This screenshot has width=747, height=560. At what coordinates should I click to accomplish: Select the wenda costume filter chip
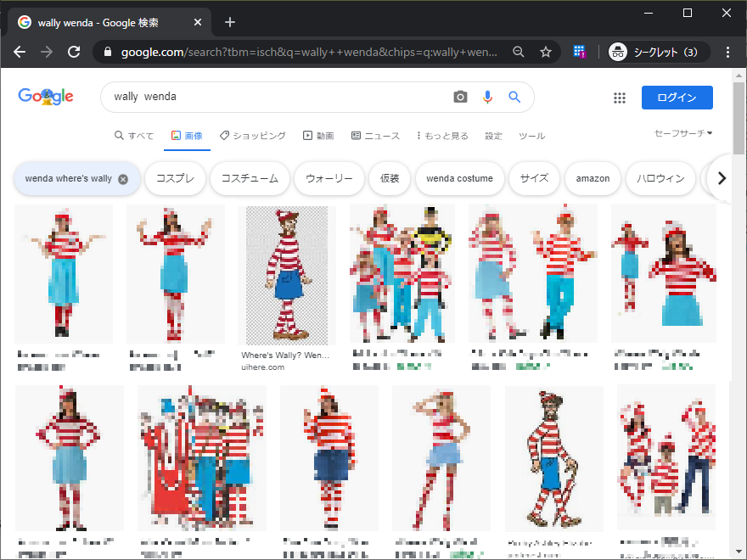(460, 178)
